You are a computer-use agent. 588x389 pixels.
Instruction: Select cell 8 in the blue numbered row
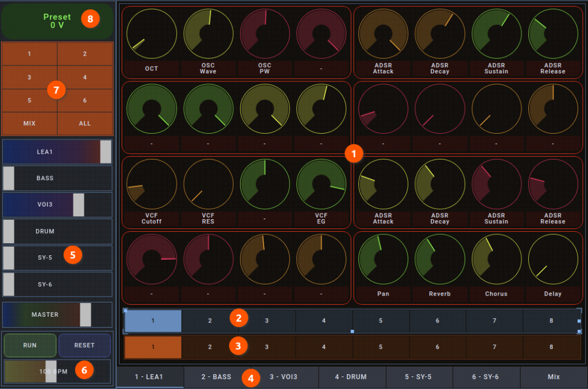(x=552, y=321)
